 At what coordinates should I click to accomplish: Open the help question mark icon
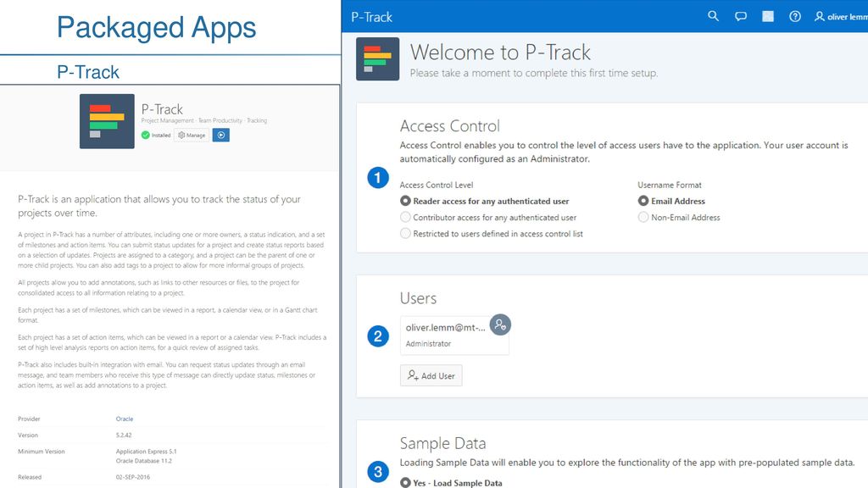pyautogui.click(x=795, y=17)
